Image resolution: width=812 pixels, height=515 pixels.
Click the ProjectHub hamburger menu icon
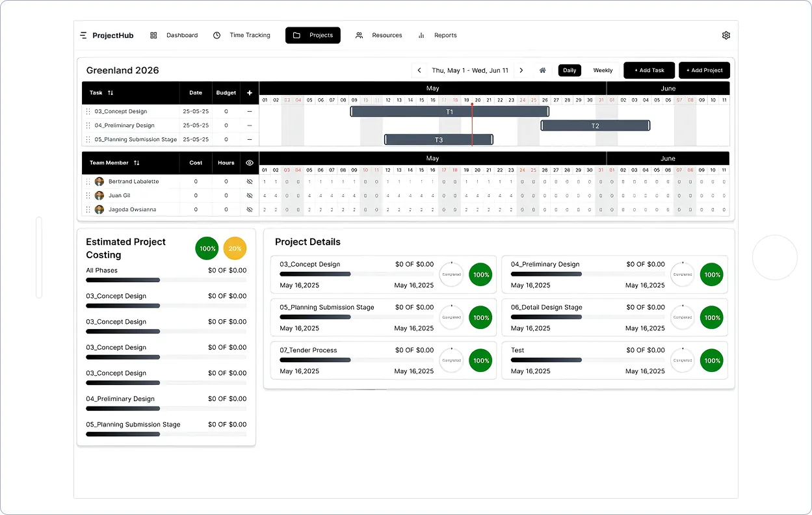coord(83,35)
